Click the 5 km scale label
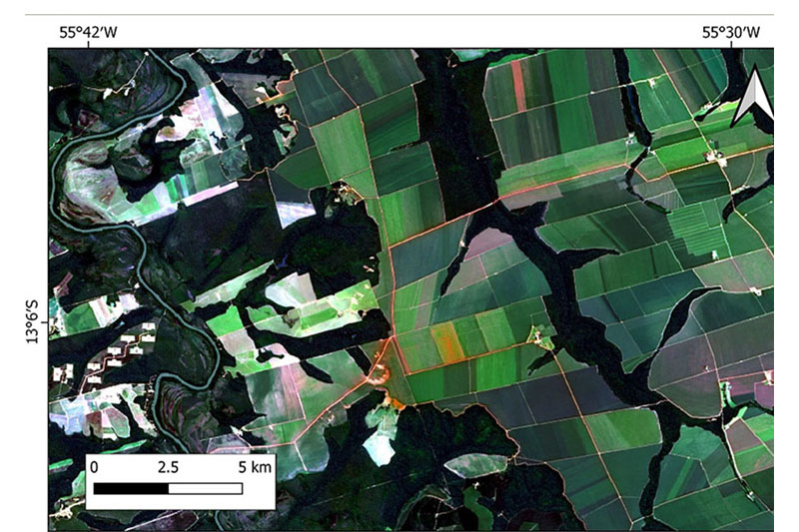 point(255,467)
